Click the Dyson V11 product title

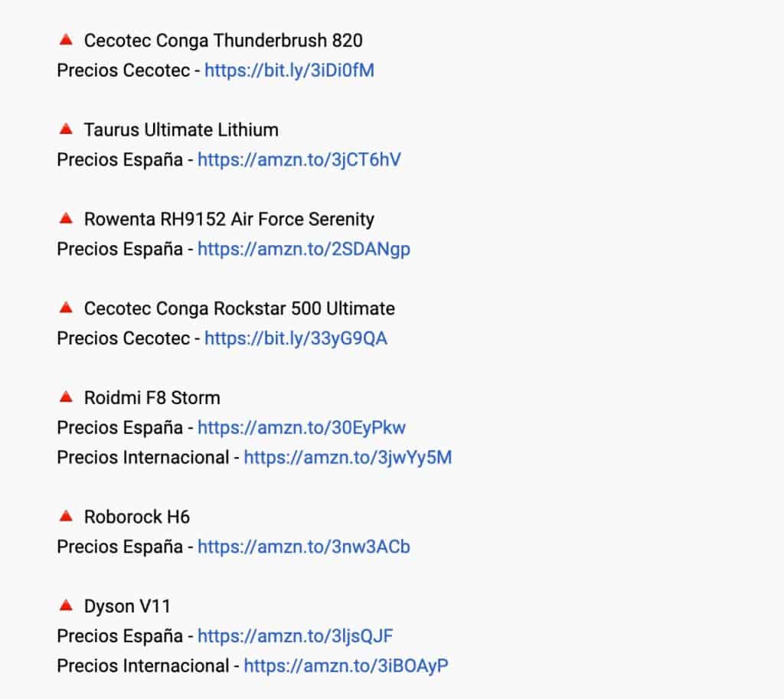pyautogui.click(x=127, y=606)
